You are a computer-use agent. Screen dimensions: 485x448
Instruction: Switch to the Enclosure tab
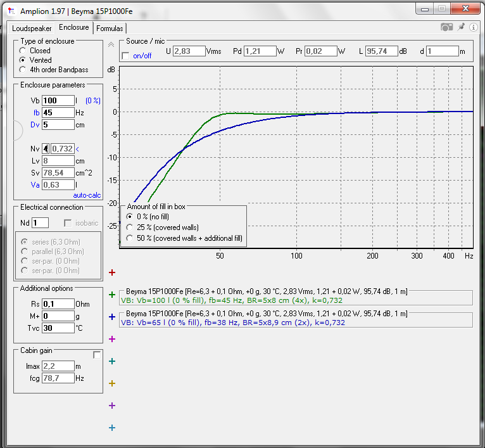coord(74,27)
